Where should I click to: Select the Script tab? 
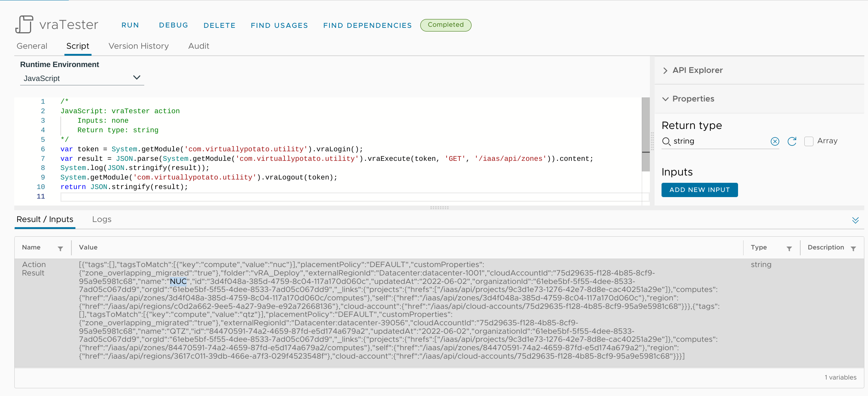78,45
